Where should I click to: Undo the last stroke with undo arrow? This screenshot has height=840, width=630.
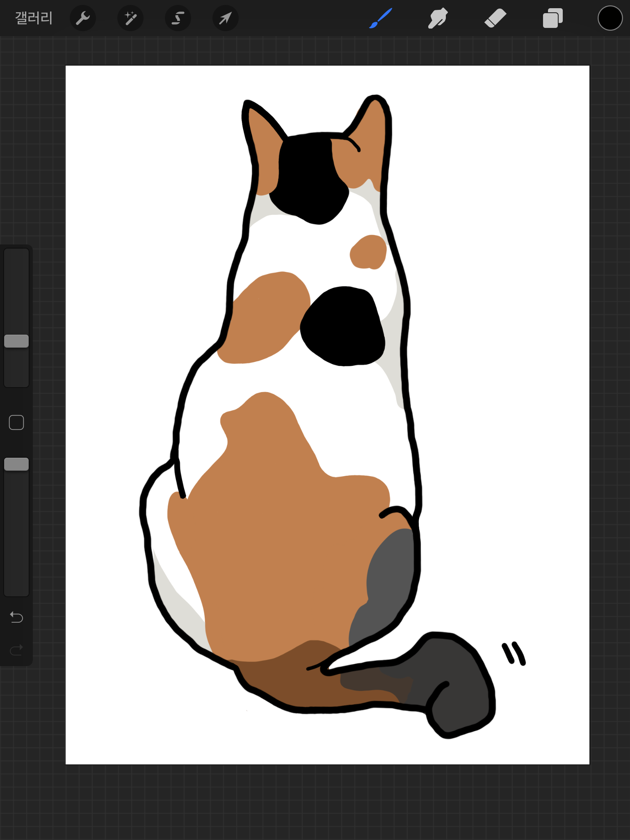pos(16,617)
